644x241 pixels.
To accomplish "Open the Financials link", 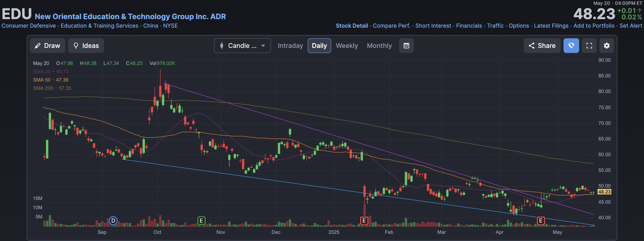I will tap(469, 26).
